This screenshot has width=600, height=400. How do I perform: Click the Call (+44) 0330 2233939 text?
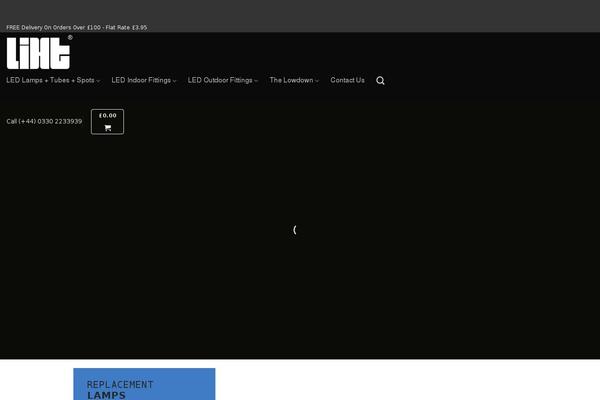(44, 121)
